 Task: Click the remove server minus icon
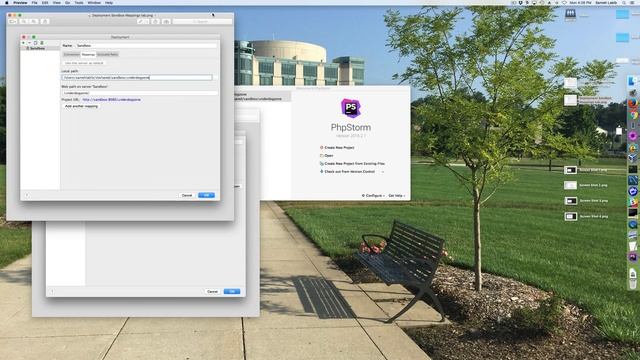pos(29,42)
